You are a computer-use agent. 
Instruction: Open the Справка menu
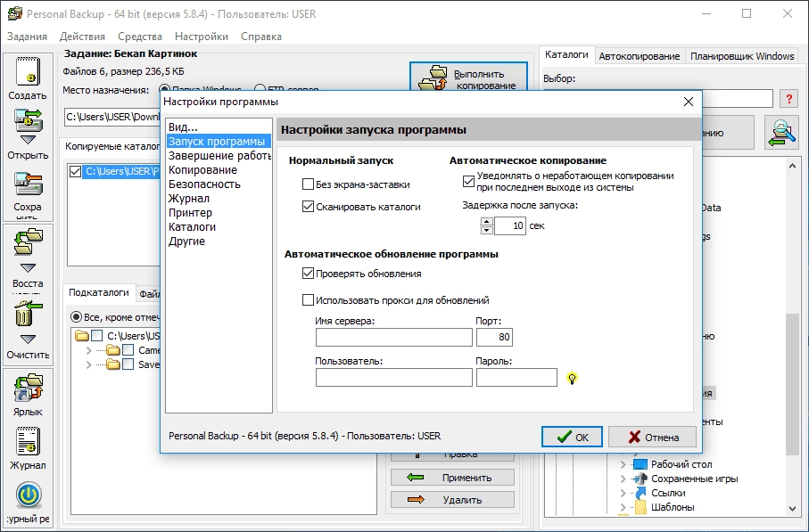(x=261, y=37)
